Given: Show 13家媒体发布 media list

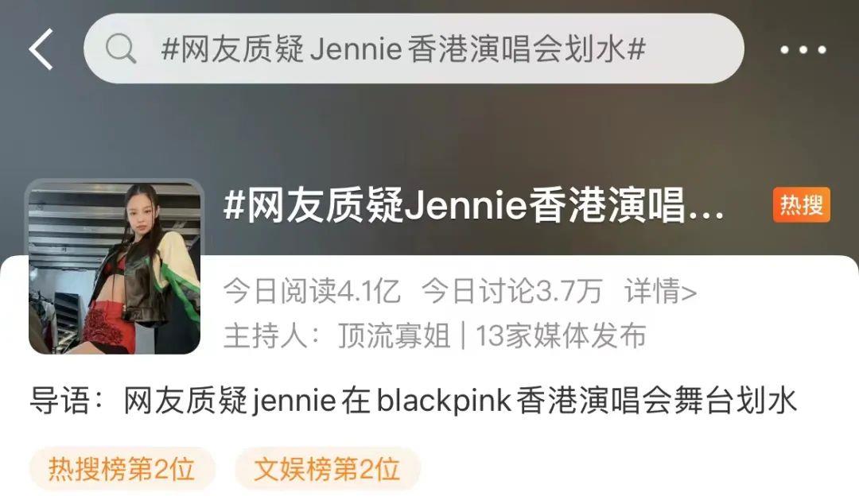Looking at the screenshot, I should point(561,335).
